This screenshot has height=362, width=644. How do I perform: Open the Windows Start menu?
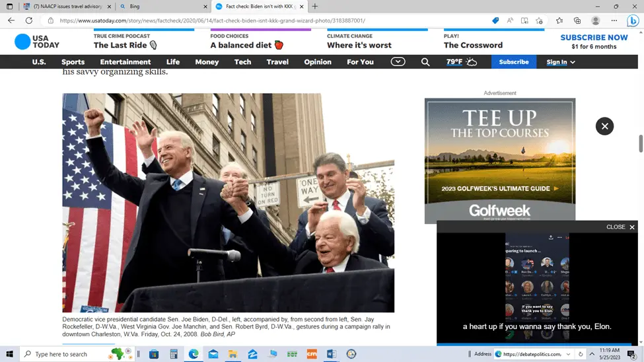click(9, 354)
